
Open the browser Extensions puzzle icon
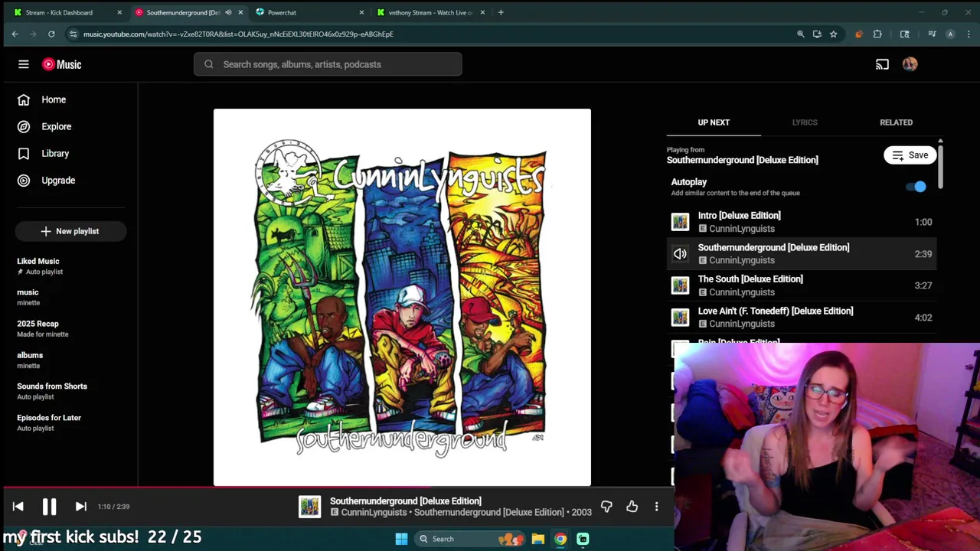(877, 34)
